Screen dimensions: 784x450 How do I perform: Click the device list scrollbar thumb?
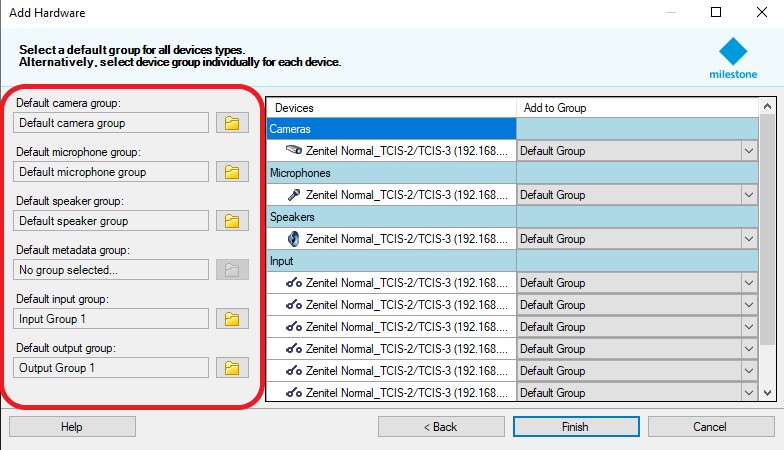click(x=768, y=229)
